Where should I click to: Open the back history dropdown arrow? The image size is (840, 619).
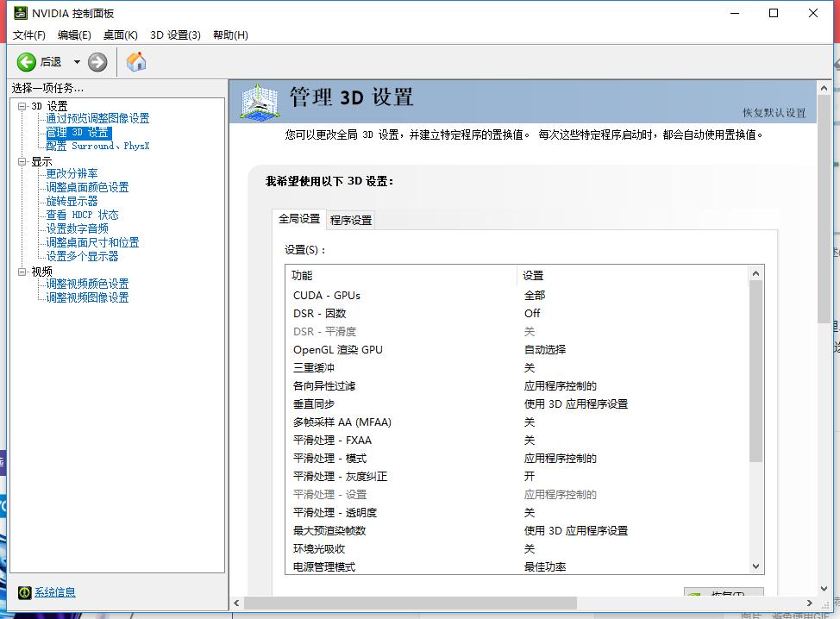[x=77, y=62]
